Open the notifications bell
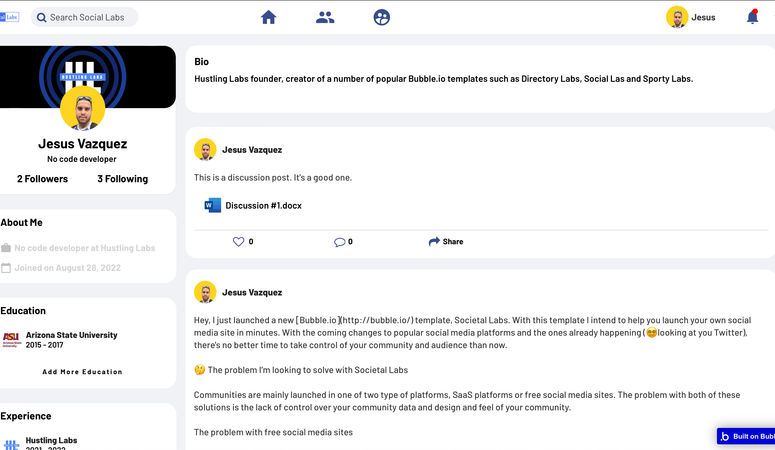This screenshot has height=450, width=775. pyautogui.click(x=752, y=17)
